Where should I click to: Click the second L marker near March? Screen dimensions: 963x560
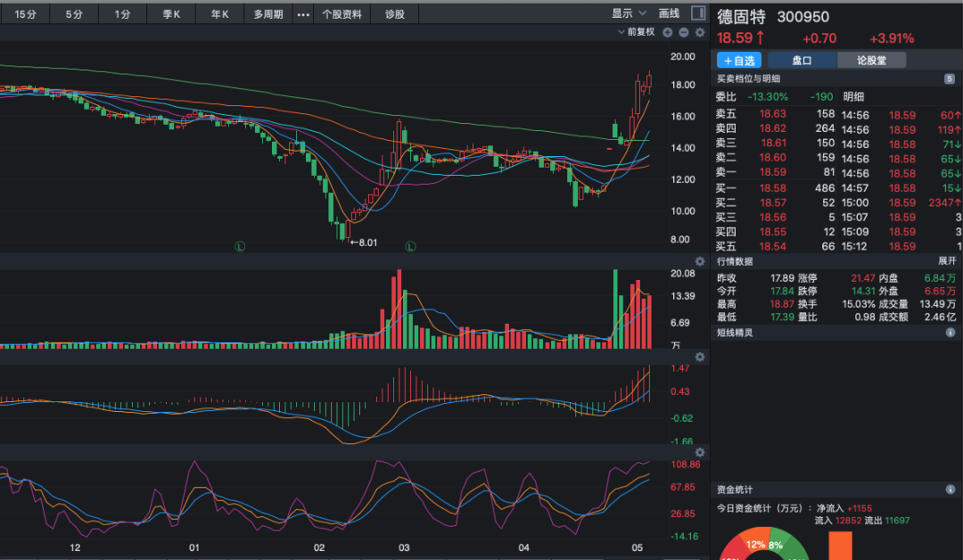point(411,246)
